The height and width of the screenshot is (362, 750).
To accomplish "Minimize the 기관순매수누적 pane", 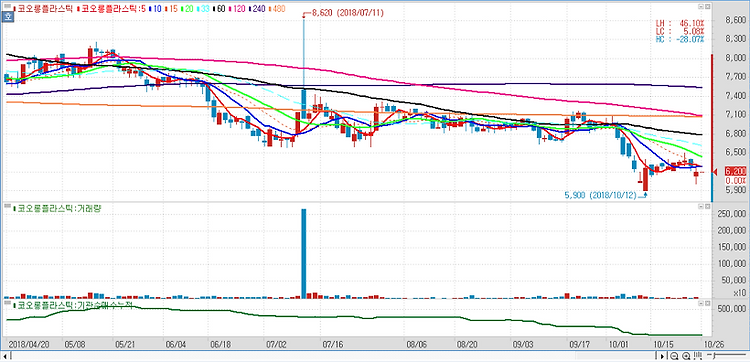I will (700, 303).
